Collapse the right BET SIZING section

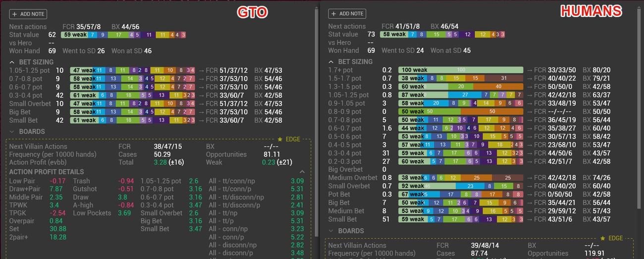(331, 62)
